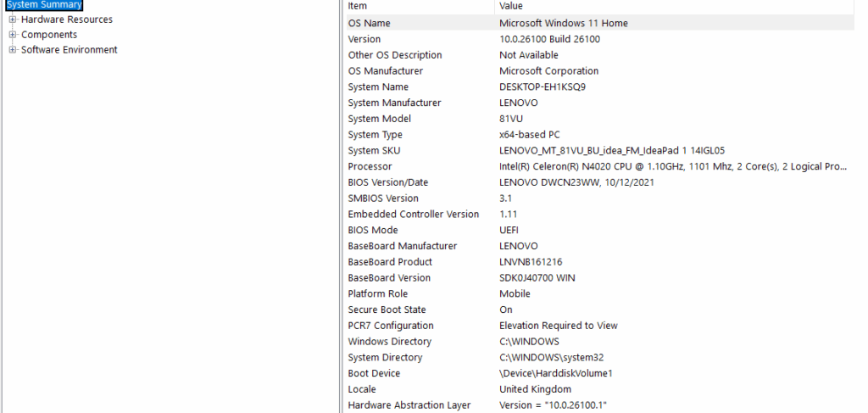The image size is (868, 413).
Task: Select the Components tree item
Action: pos(48,34)
